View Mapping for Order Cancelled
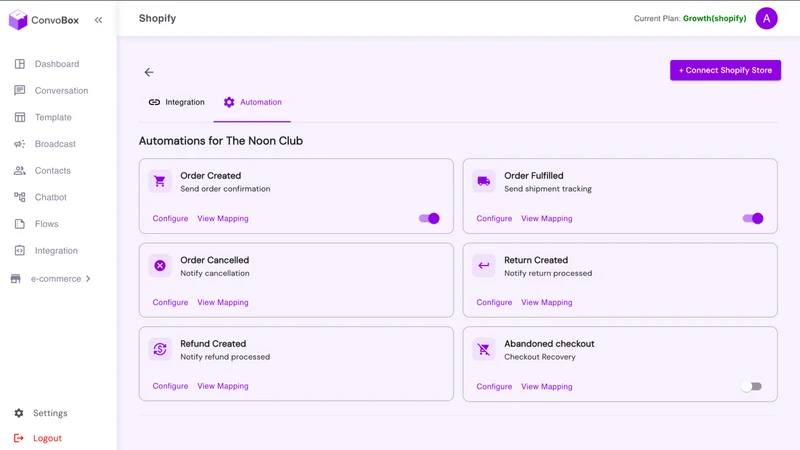 pos(223,302)
